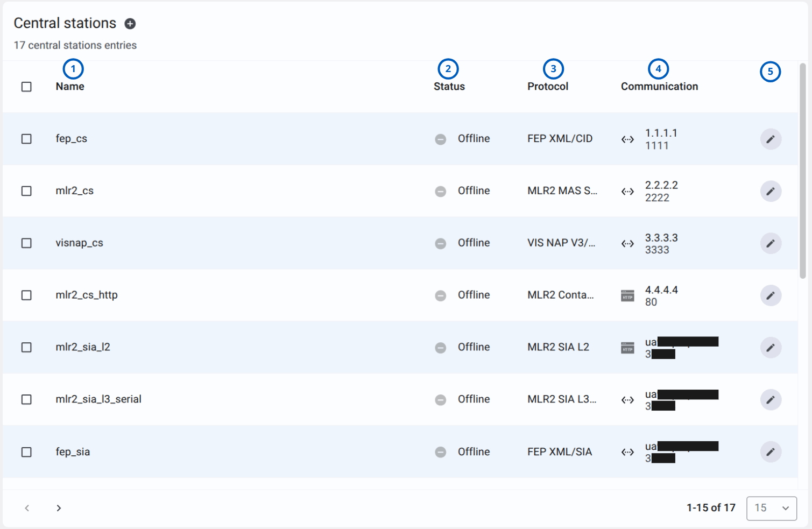Image resolution: width=812 pixels, height=529 pixels.
Task: Click offline status icon for mlr2_sia_l2
Action: [x=441, y=348]
